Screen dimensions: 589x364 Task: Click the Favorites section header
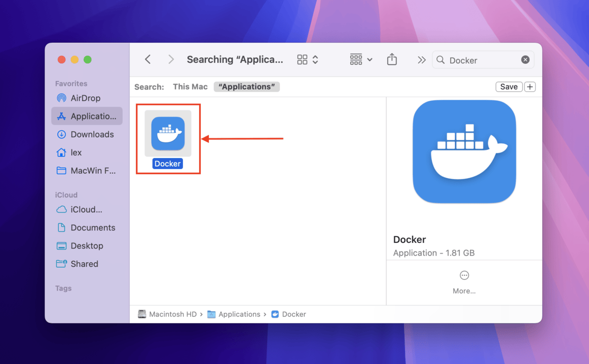point(71,84)
